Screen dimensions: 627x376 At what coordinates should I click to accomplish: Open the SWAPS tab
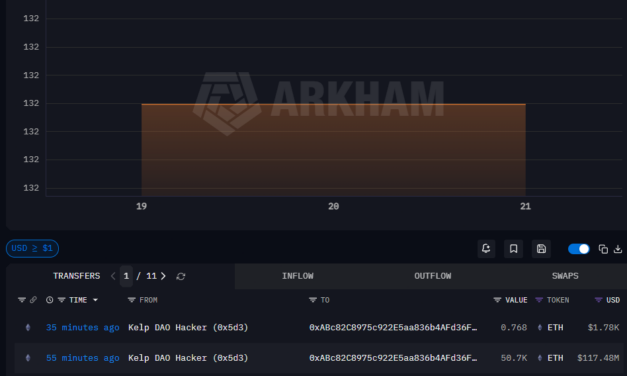(x=565, y=276)
